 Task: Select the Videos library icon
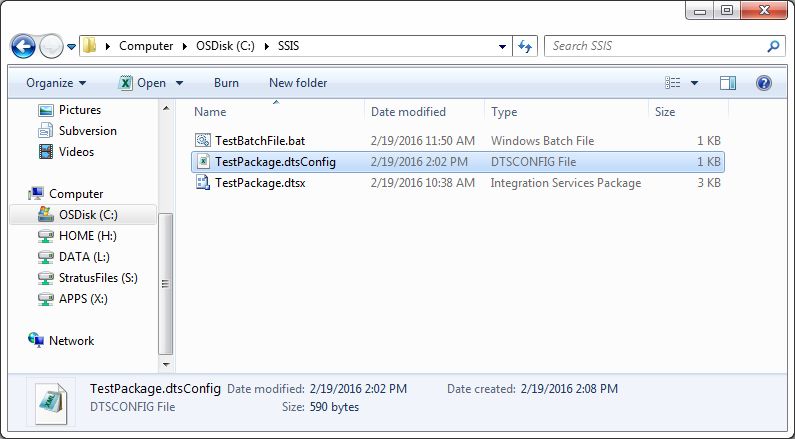tap(45, 152)
